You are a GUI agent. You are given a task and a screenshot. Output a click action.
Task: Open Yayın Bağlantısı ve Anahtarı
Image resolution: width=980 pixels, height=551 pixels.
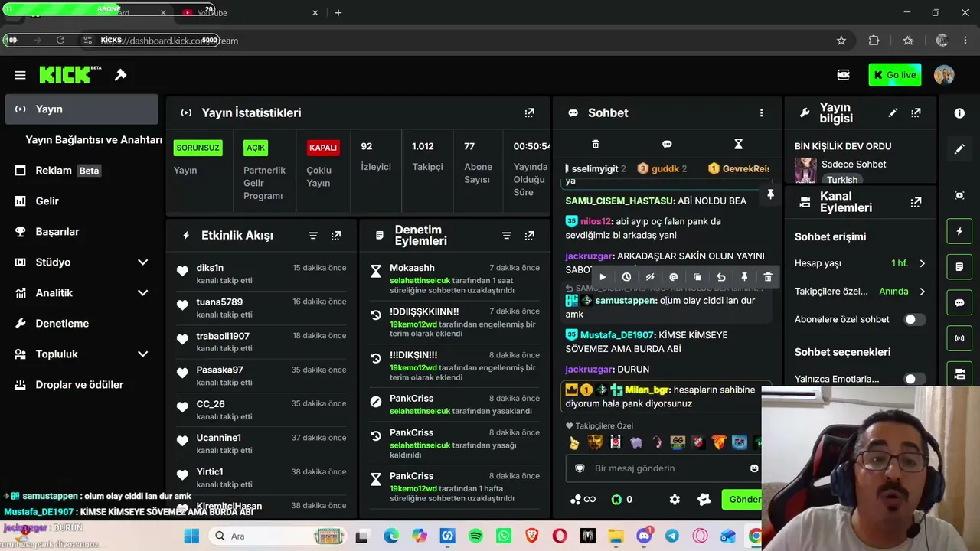(93, 140)
